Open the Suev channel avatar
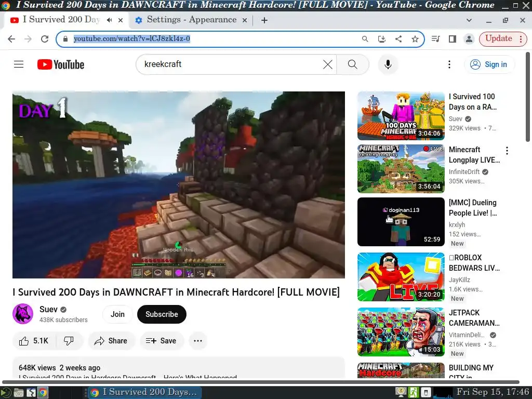The width and height of the screenshot is (532, 399). pos(23,314)
